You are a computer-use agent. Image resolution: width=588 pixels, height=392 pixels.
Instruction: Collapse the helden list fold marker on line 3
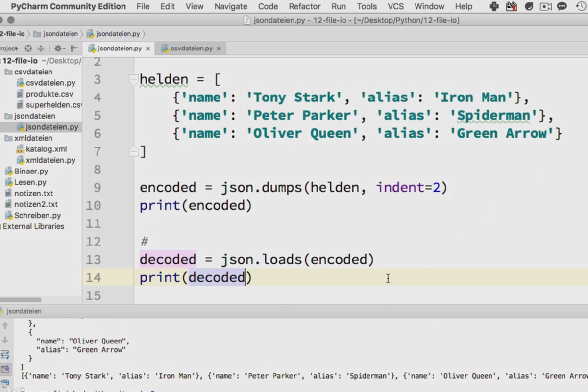[x=133, y=79]
